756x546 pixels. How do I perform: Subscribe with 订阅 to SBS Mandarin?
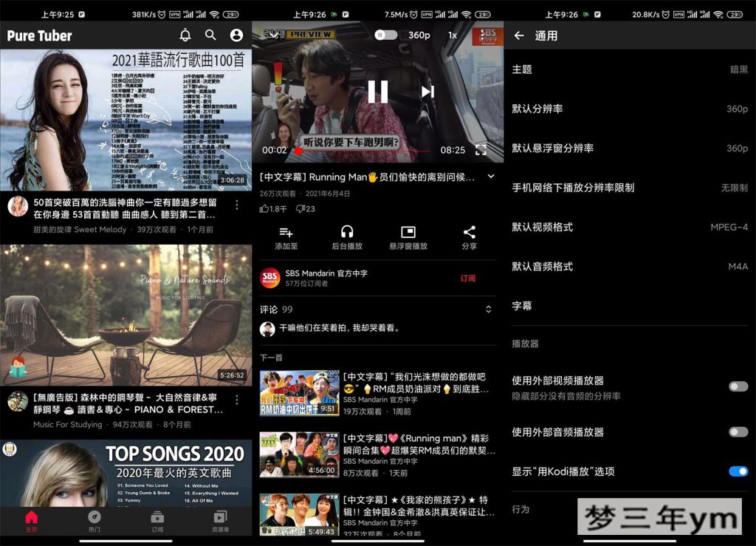click(x=467, y=279)
